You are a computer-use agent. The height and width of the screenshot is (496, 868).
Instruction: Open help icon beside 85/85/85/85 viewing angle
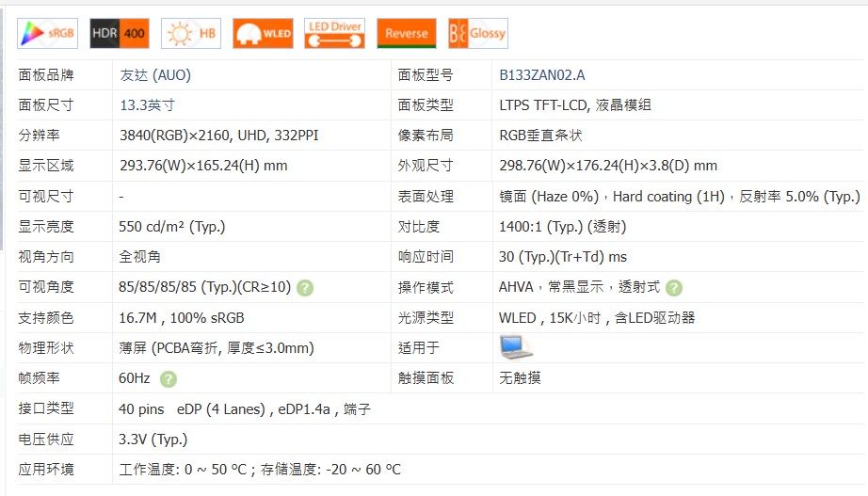pyautogui.click(x=305, y=288)
